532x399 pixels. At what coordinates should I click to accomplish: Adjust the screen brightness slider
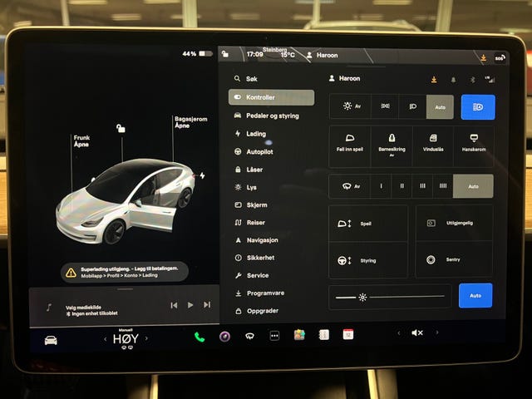[390, 298]
